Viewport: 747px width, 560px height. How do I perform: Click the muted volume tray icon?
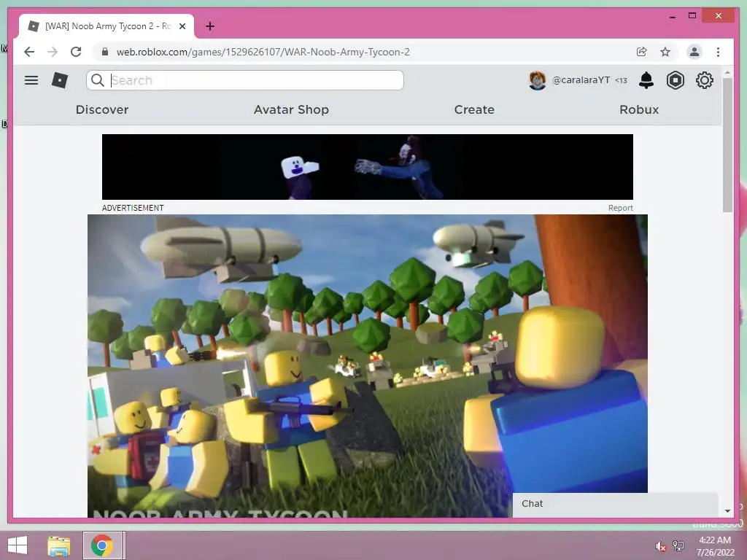[660, 546]
